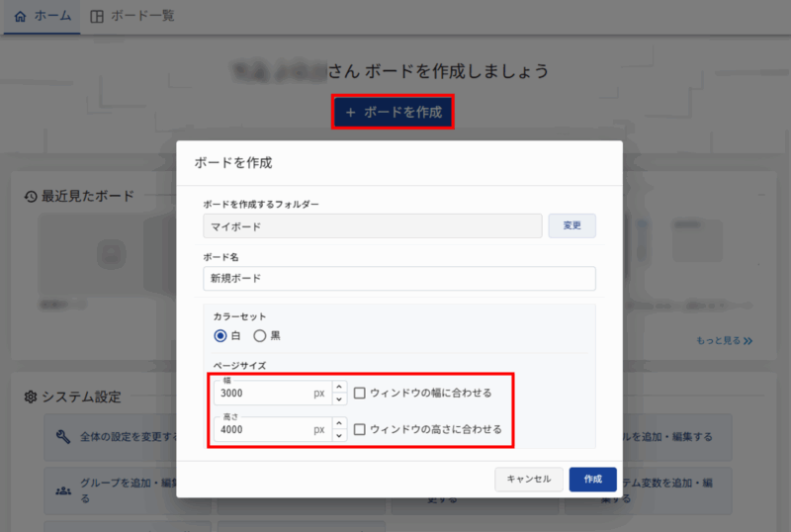
Task: Click the ボードを作成するフォルダー label
Action: point(261,204)
